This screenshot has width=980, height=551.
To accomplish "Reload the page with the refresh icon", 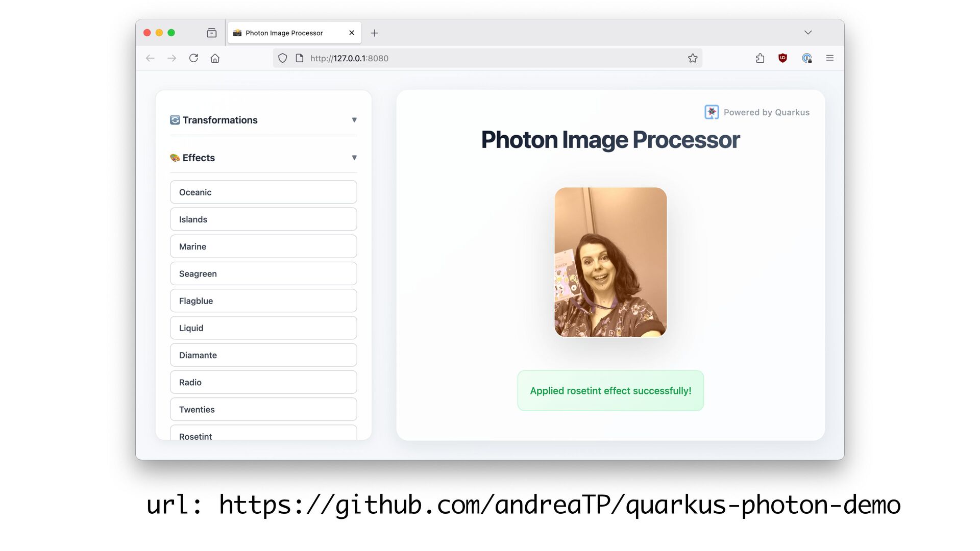I will point(193,58).
